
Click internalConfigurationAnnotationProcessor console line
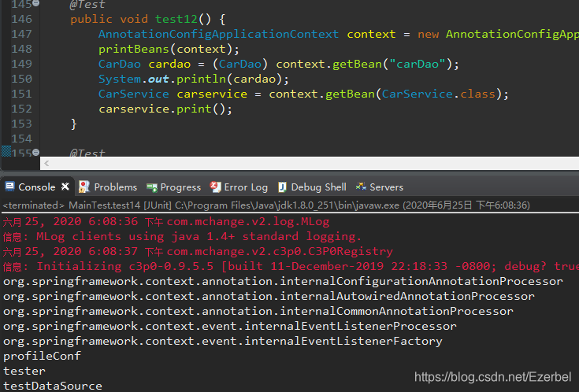coord(283,281)
